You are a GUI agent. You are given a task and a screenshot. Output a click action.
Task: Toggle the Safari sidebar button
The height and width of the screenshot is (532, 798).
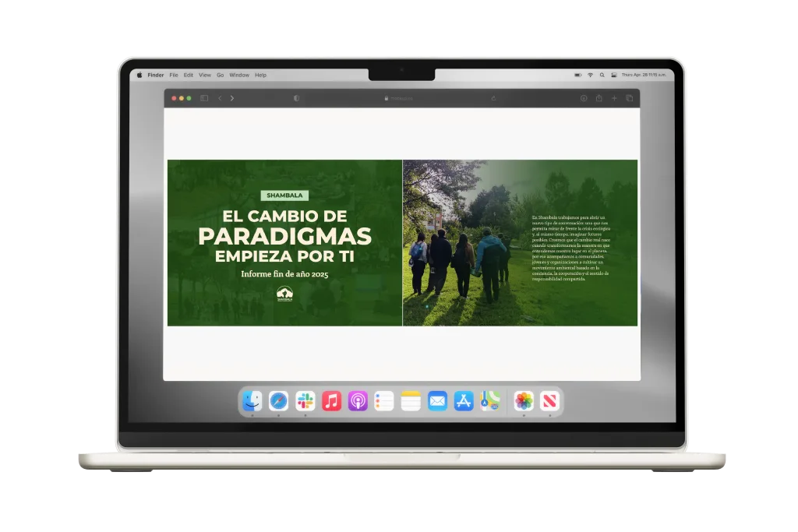[204, 98]
